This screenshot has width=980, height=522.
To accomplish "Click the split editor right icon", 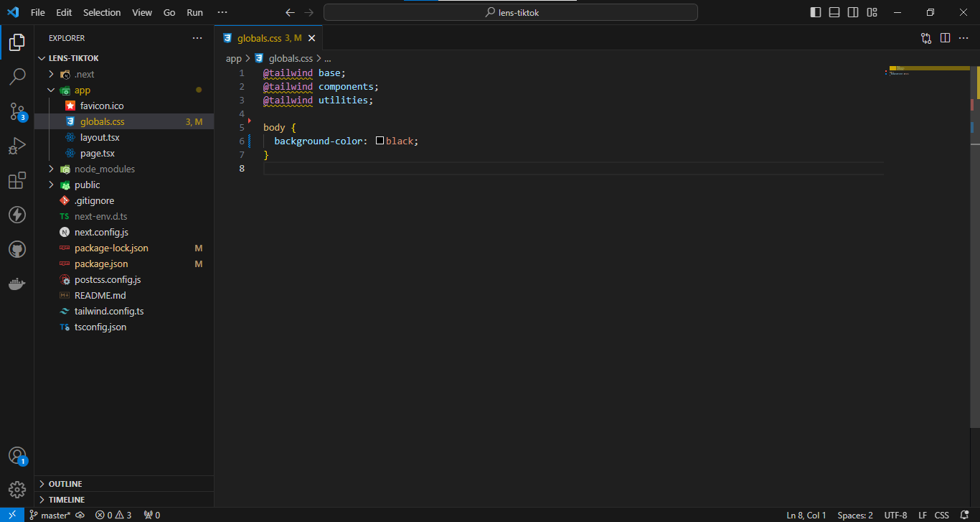I will 945,38.
